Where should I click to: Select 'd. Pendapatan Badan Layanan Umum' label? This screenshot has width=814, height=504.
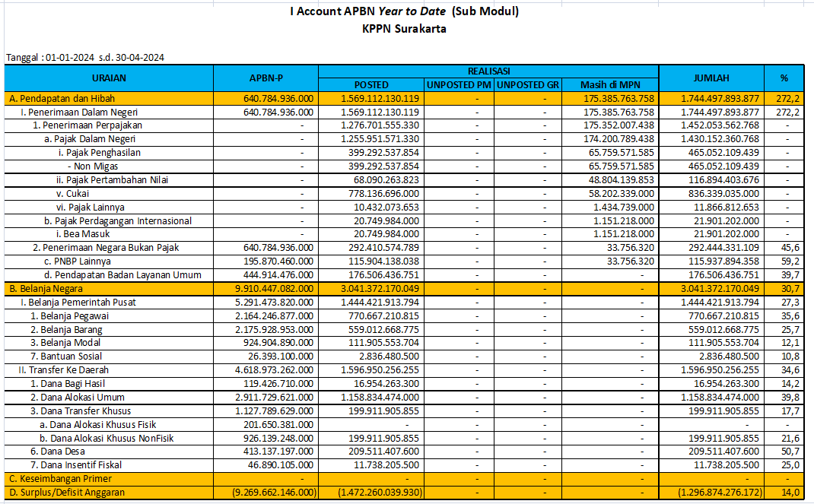click(x=122, y=275)
